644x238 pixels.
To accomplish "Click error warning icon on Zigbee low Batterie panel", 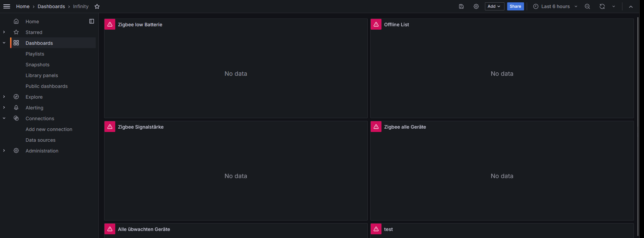I will pyautogui.click(x=110, y=24).
